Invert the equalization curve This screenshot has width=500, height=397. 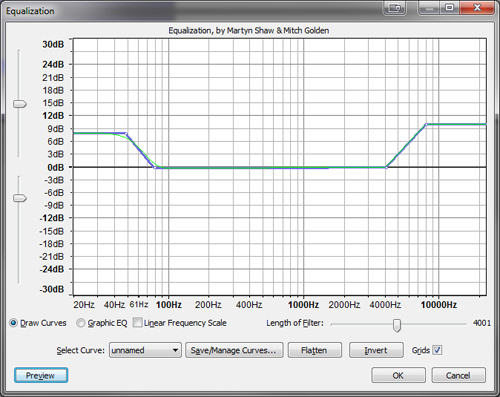coord(376,350)
